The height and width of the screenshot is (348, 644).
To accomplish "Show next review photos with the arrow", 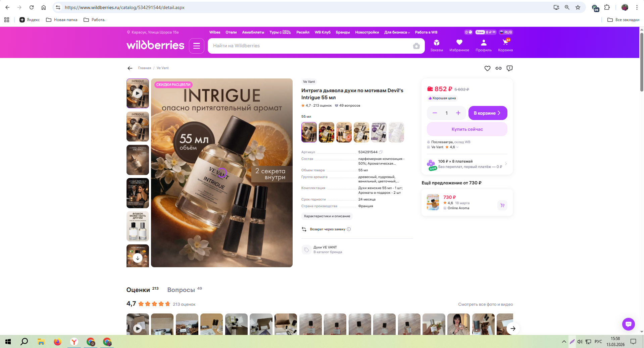I will [x=513, y=329].
